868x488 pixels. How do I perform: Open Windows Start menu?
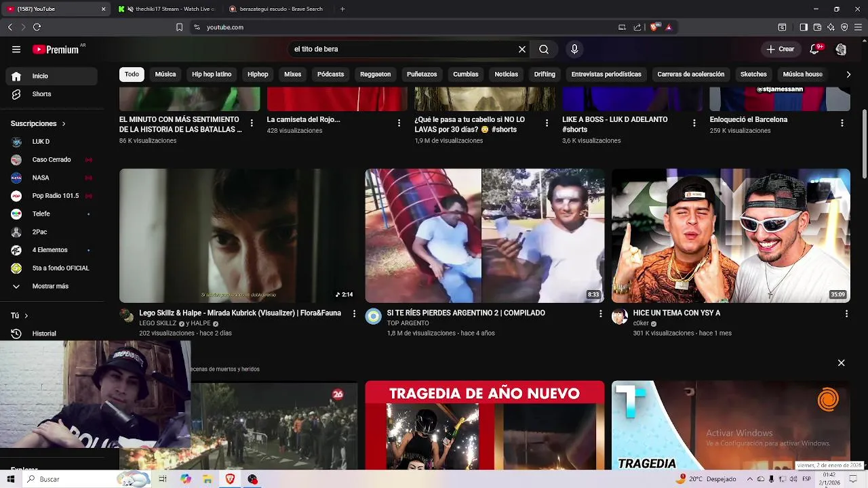click(x=11, y=479)
